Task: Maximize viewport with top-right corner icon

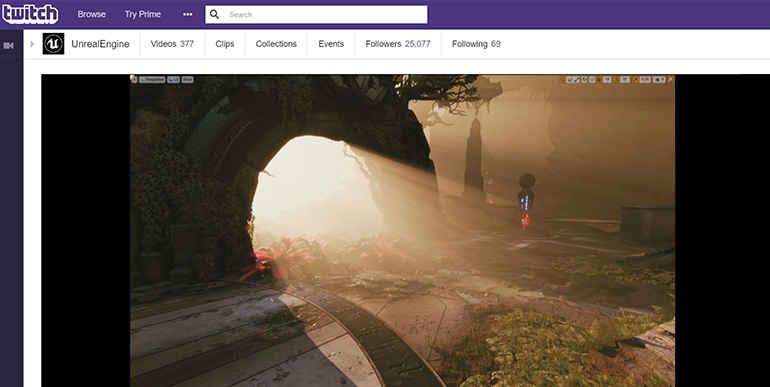Action: (670, 80)
